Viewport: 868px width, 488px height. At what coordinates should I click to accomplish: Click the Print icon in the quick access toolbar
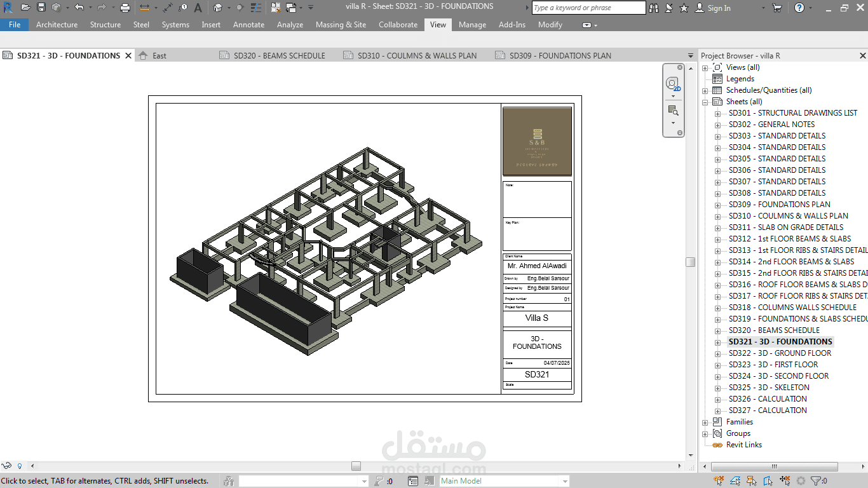(125, 8)
